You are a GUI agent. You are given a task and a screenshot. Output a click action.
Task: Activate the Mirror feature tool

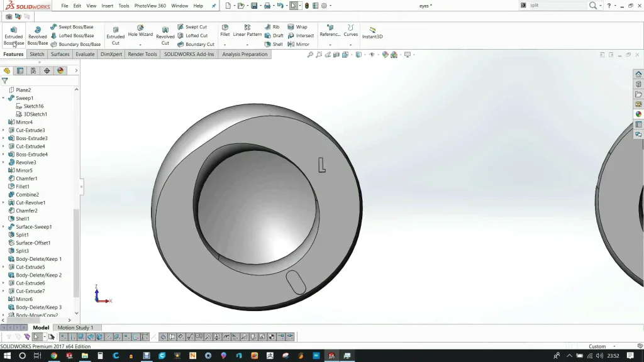click(x=299, y=44)
